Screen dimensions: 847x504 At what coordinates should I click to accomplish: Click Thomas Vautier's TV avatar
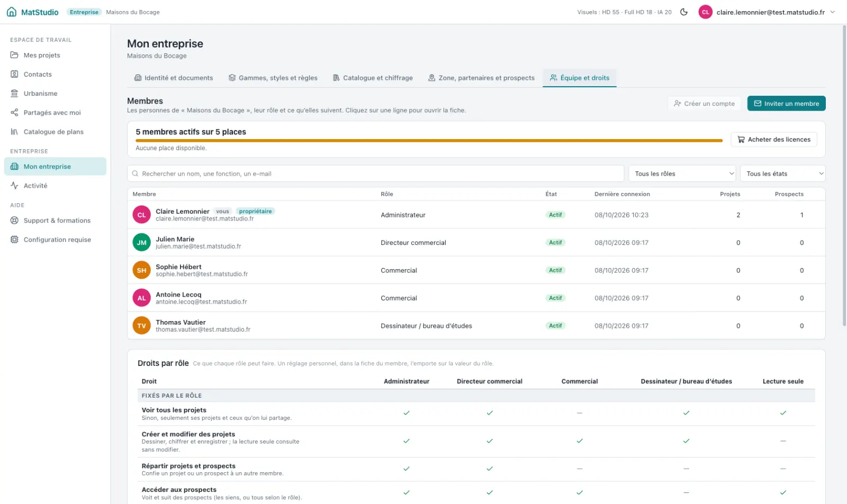pyautogui.click(x=141, y=326)
